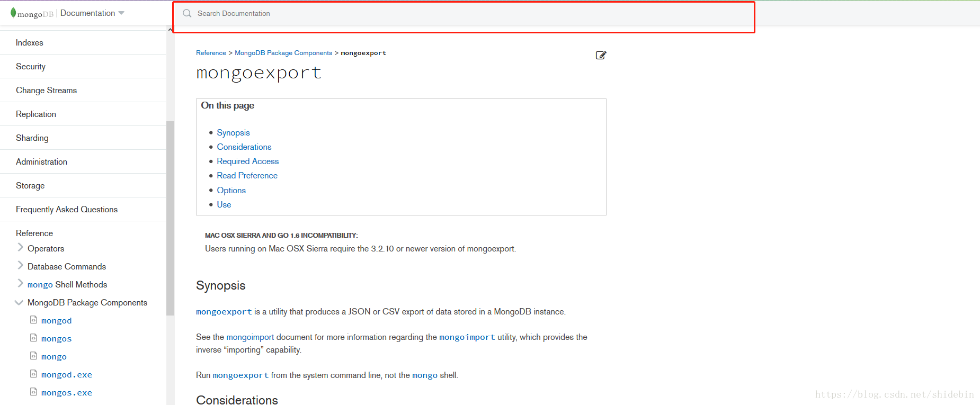Image resolution: width=980 pixels, height=405 pixels.
Task: Click the Documentation header label
Action: click(x=87, y=13)
